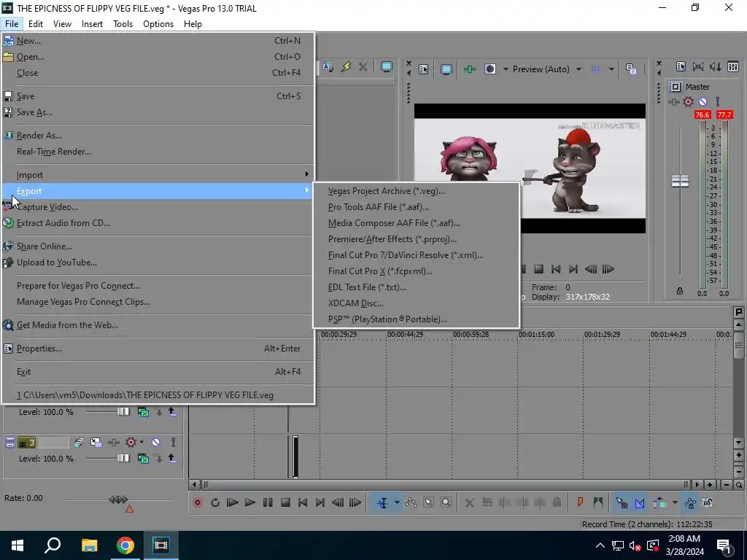
Task: Choose PSP (PlayStation Portable) export
Action: [x=387, y=319]
